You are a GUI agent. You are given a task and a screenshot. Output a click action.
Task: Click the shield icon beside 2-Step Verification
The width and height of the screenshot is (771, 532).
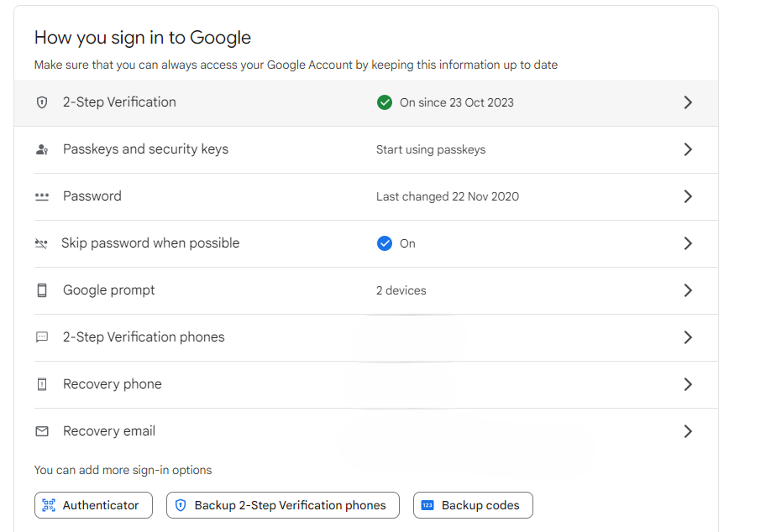coord(42,102)
